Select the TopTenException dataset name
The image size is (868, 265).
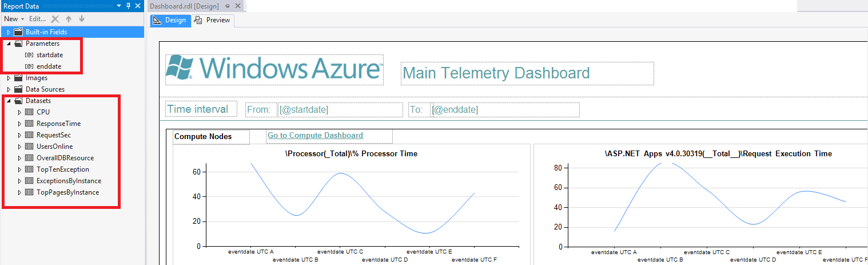(63, 169)
